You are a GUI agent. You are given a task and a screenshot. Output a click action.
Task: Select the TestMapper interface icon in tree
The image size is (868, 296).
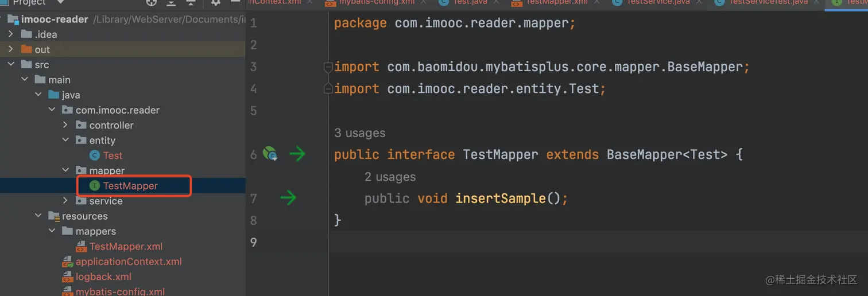click(x=94, y=186)
